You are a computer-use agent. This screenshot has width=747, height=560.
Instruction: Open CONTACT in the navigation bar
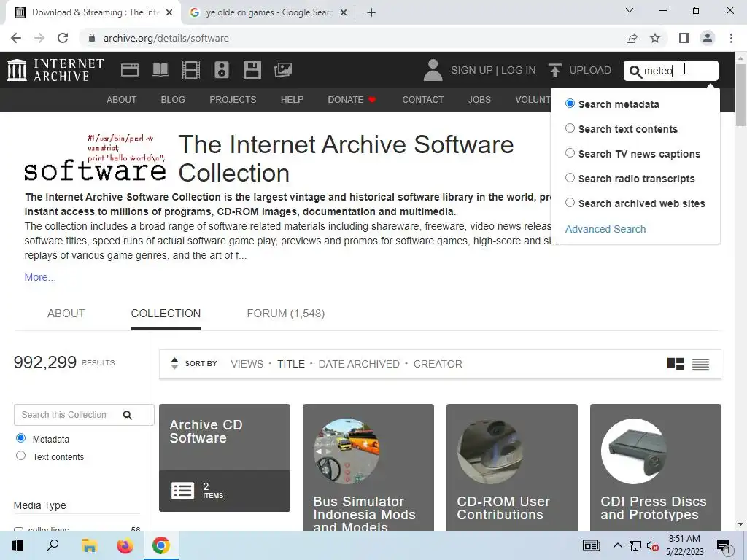pyautogui.click(x=422, y=99)
